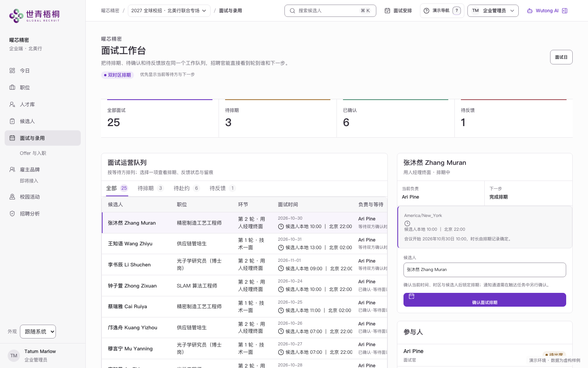The image size is (588, 368).
Task: Open the Tatum Marlow user profile
Action: pos(42,355)
